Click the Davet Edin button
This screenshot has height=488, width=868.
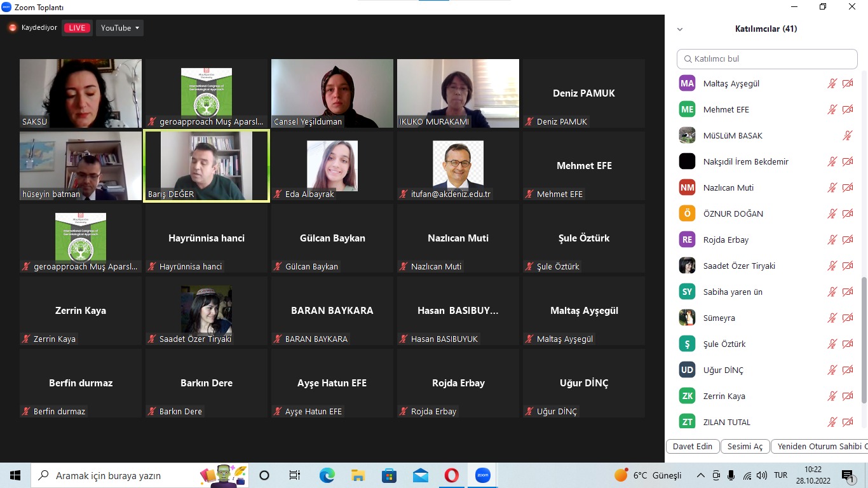click(693, 446)
